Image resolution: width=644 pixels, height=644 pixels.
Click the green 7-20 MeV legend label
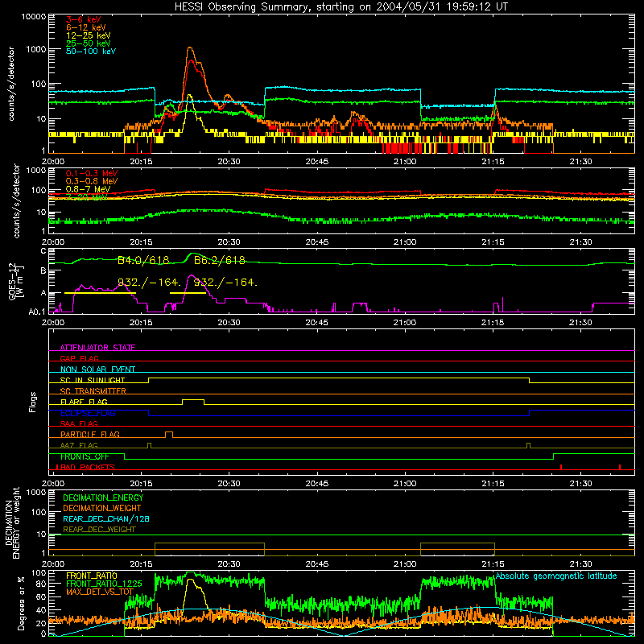pos(87,197)
